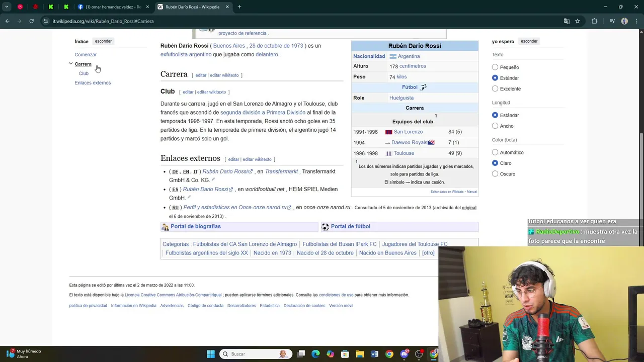The height and width of the screenshot is (362, 644).
Task: Hide the appearance panel with esconder button
Action: click(529, 41)
